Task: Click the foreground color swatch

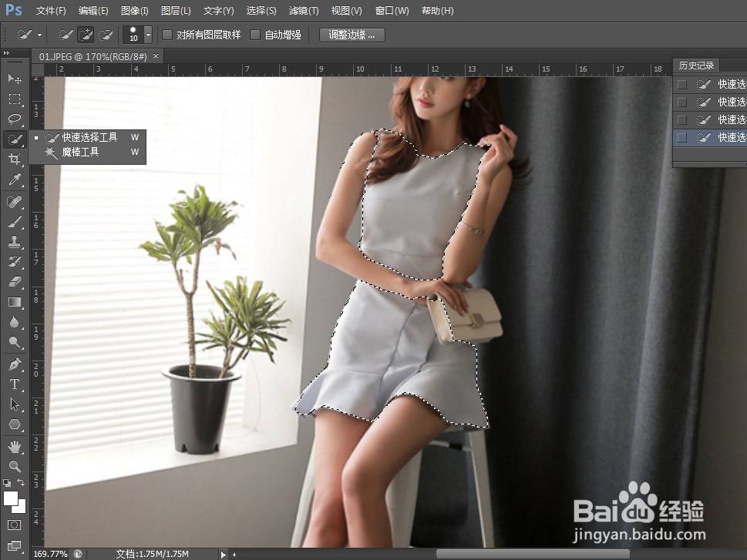Action: click(x=11, y=498)
